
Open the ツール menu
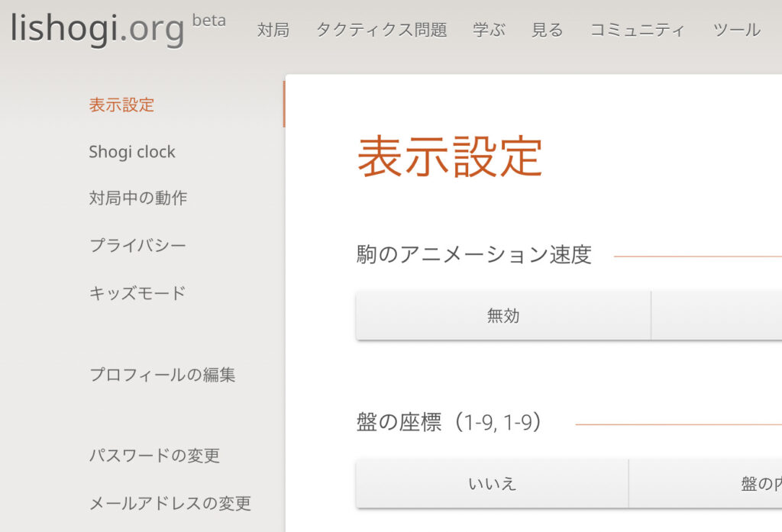click(735, 29)
